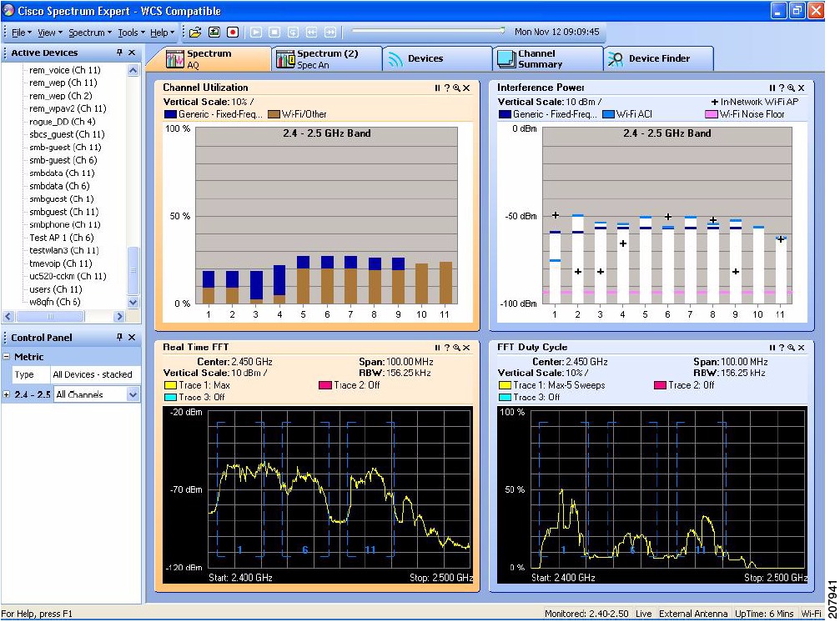
Task: Click the record button in toolbar
Action: (233, 33)
